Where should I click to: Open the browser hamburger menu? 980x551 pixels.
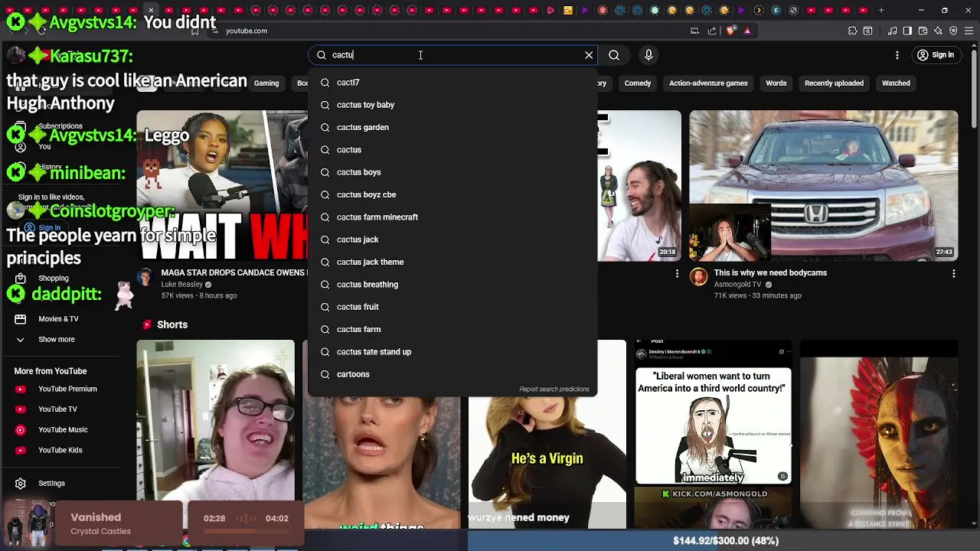969,31
